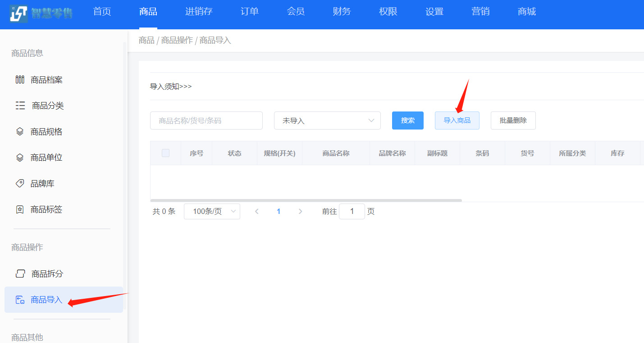Click the 商品信息 section heading

(27, 53)
